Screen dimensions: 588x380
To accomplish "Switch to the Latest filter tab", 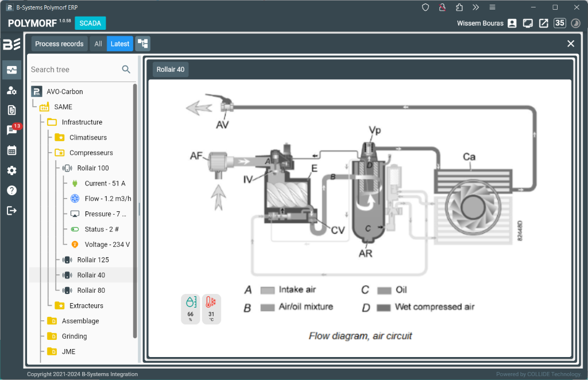I will [x=120, y=44].
